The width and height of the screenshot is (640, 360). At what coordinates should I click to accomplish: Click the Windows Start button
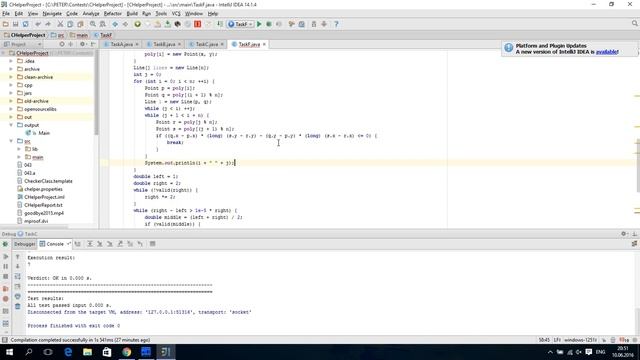coord(9,352)
